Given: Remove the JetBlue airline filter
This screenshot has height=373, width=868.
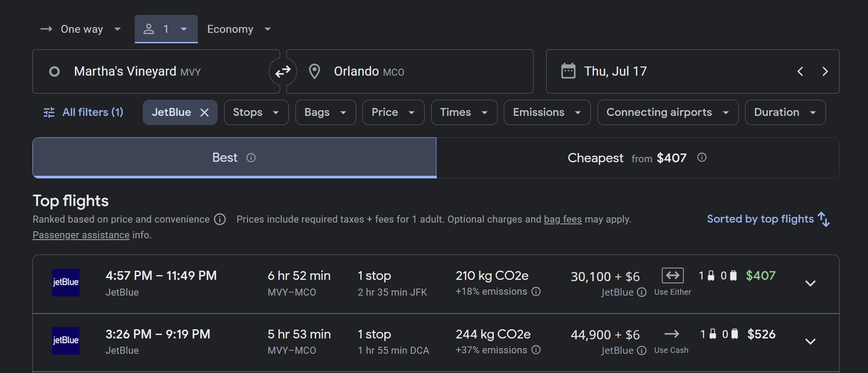Looking at the screenshot, I should tap(204, 112).
